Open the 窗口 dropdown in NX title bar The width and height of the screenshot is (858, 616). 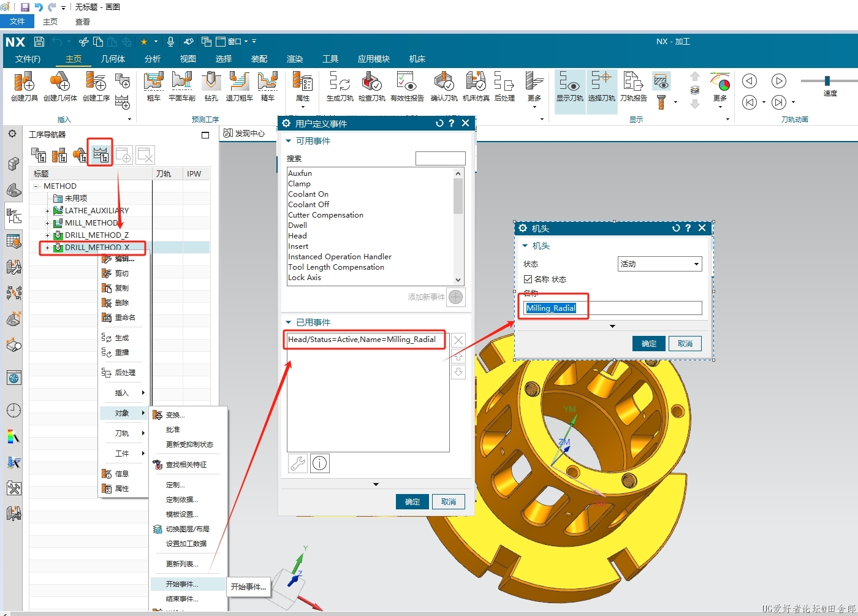[238, 42]
